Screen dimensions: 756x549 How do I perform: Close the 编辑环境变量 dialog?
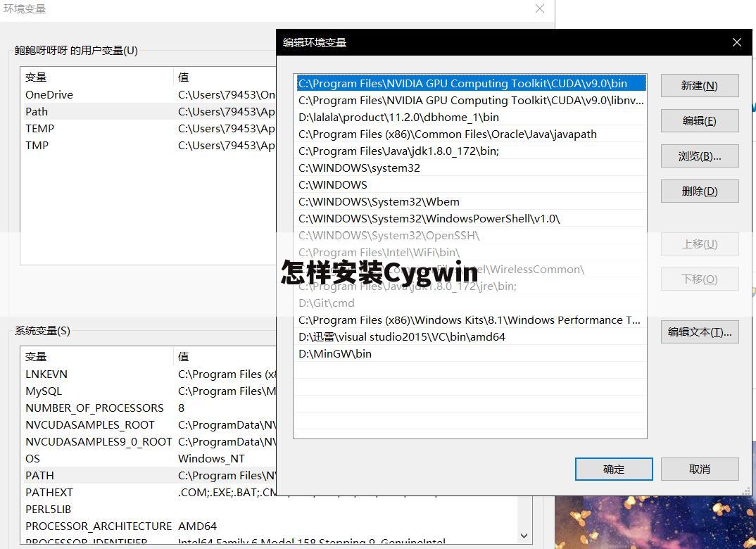[737, 42]
